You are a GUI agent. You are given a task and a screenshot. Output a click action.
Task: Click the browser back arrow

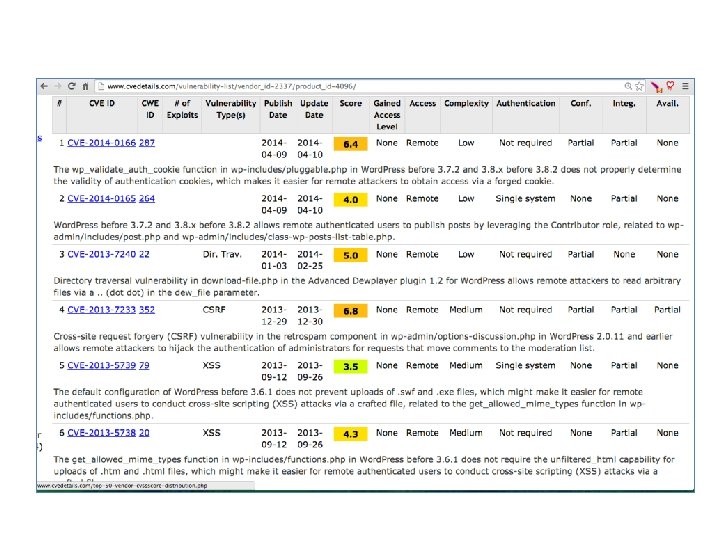(44, 86)
